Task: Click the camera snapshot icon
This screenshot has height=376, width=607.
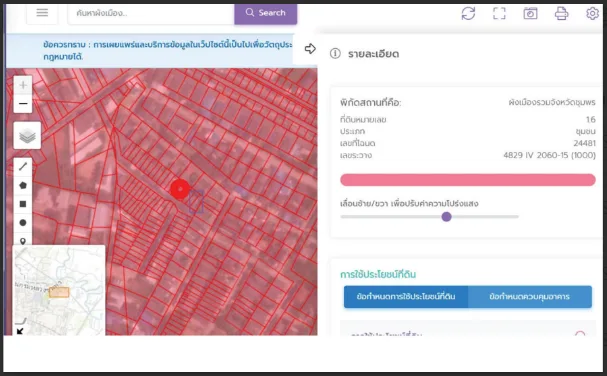Action: (530, 14)
